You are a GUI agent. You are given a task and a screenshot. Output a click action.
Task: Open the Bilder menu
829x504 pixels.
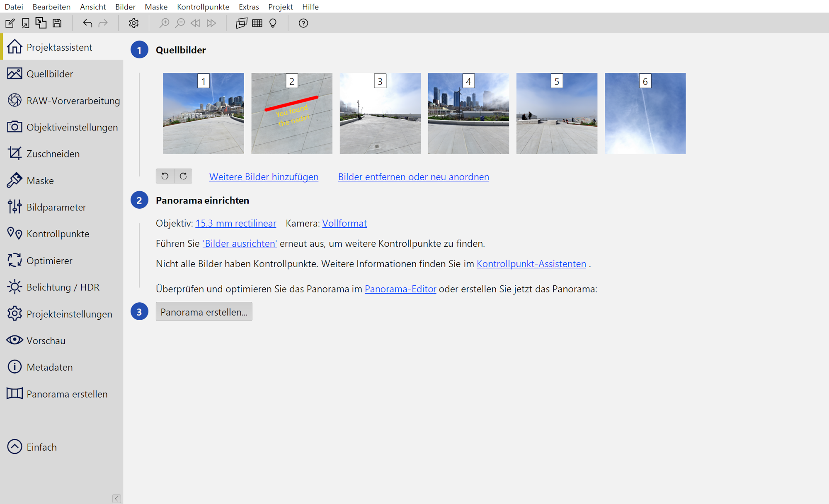(x=125, y=7)
